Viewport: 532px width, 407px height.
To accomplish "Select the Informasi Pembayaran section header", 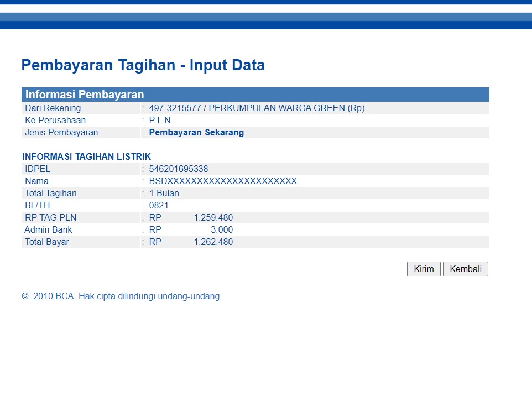I will [x=85, y=95].
